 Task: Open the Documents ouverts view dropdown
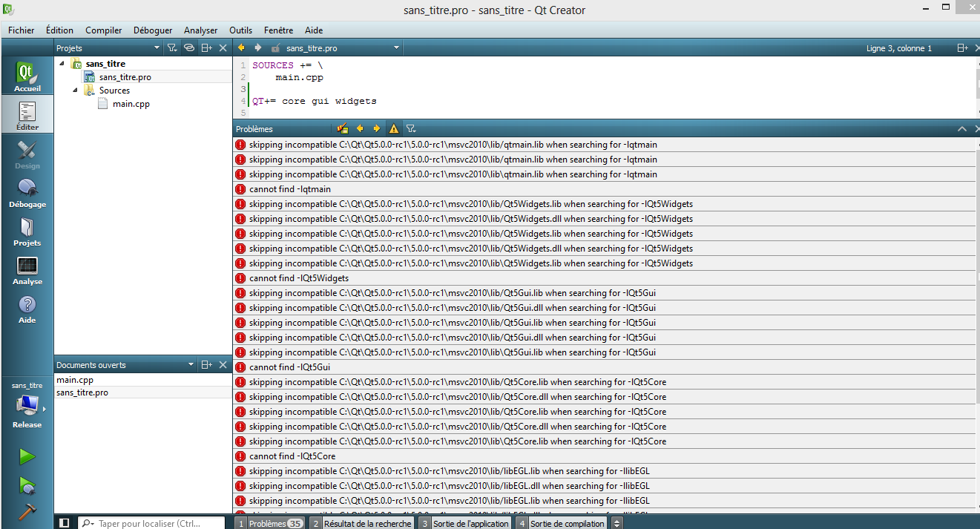[x=126, y=365]
